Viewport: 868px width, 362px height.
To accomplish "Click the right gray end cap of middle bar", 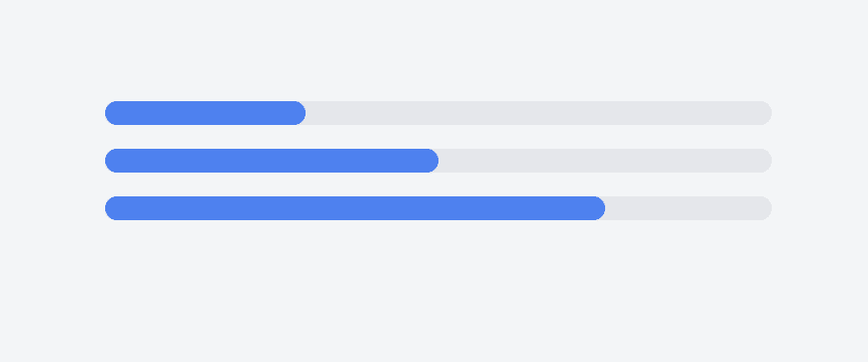I will (765, 161).
